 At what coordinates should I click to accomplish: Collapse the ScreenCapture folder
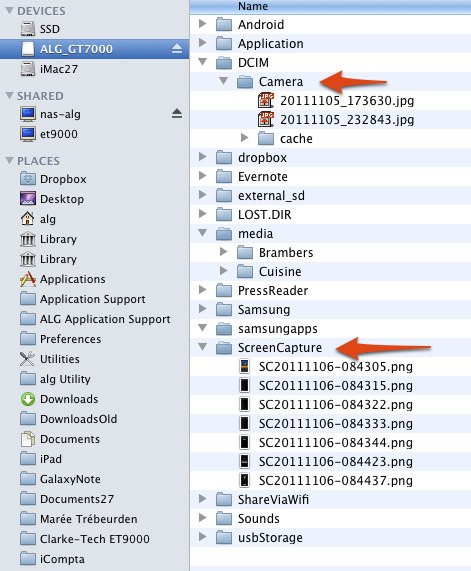point(203,347)
